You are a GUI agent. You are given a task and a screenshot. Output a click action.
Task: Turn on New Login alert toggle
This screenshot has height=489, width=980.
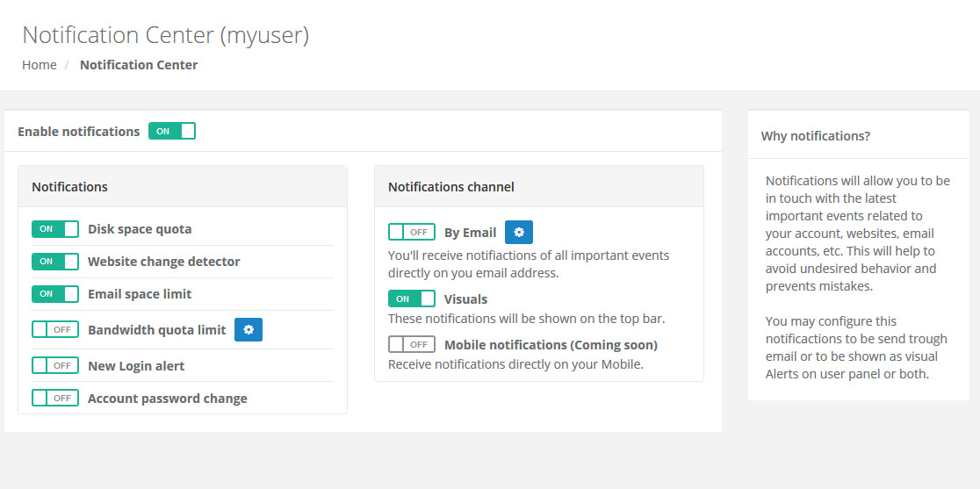pyautogui.click(x=55, y=366)
